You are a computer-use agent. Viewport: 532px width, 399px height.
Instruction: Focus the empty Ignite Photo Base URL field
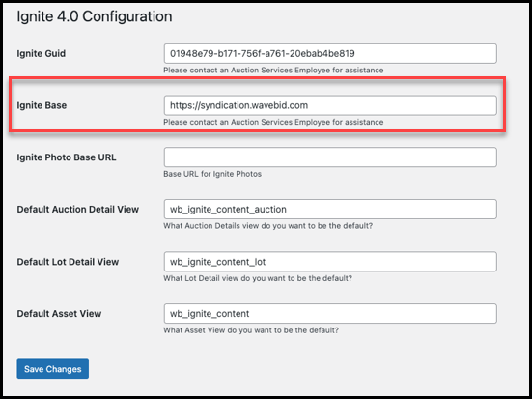(x=330, y=157)
